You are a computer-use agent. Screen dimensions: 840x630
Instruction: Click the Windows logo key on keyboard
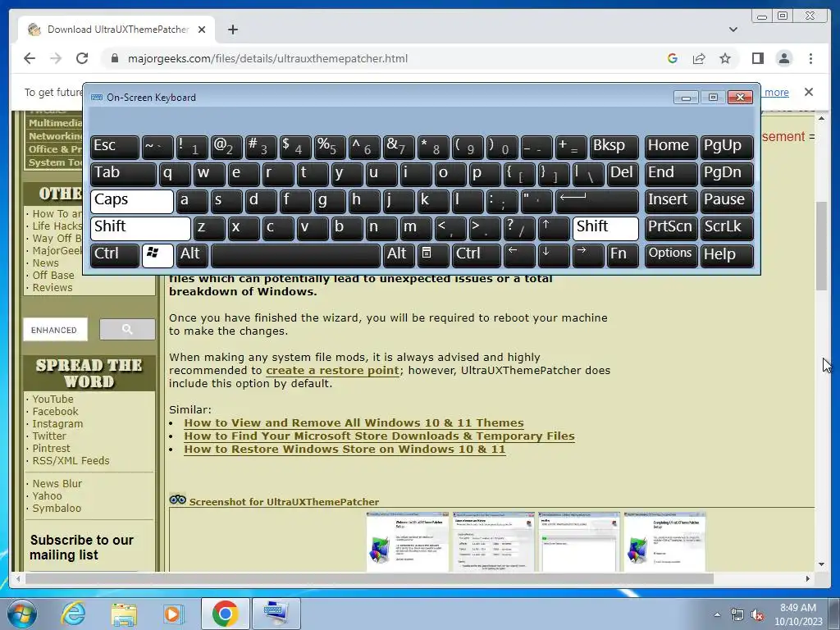click(157, 255)
